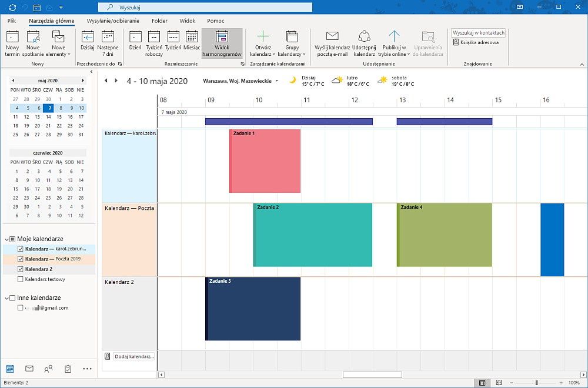588x388 pixels.
Task: Jump to today with Dzisiaj
Action: coord(88,41)
